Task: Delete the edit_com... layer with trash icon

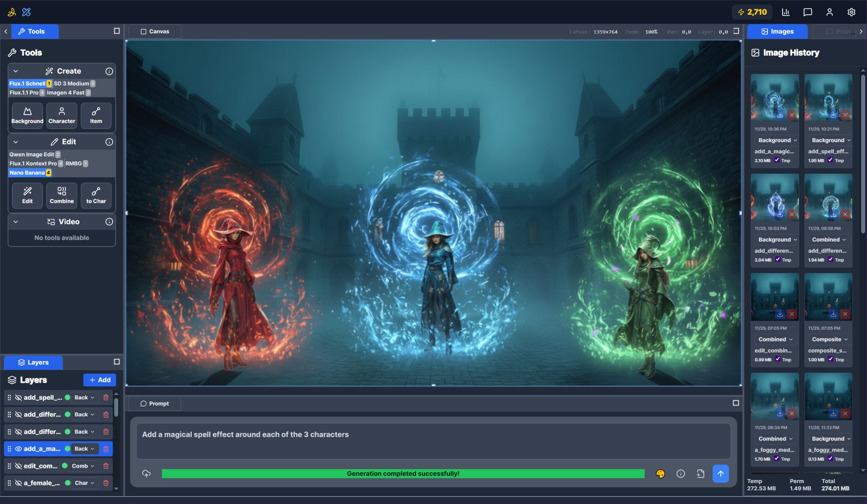Action: pos(106,466)
